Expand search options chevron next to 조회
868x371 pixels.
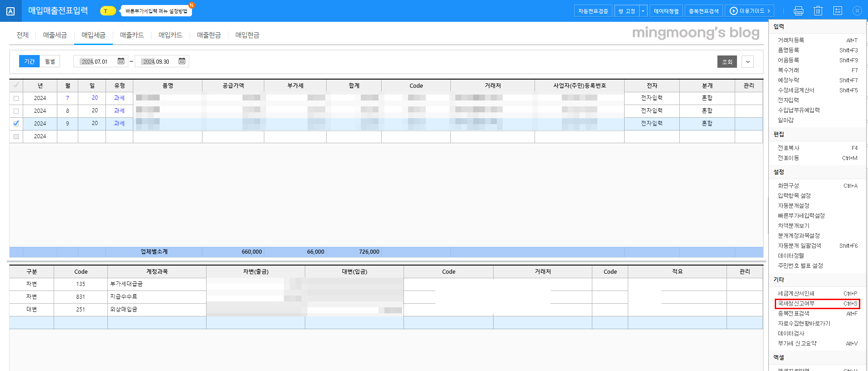(x=748, y=62)
